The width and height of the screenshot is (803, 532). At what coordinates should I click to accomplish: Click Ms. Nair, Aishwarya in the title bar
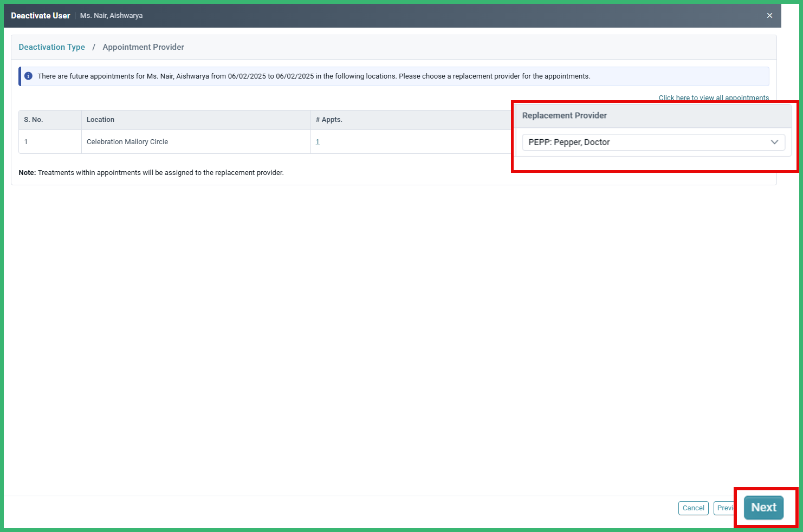click(111, 15)
